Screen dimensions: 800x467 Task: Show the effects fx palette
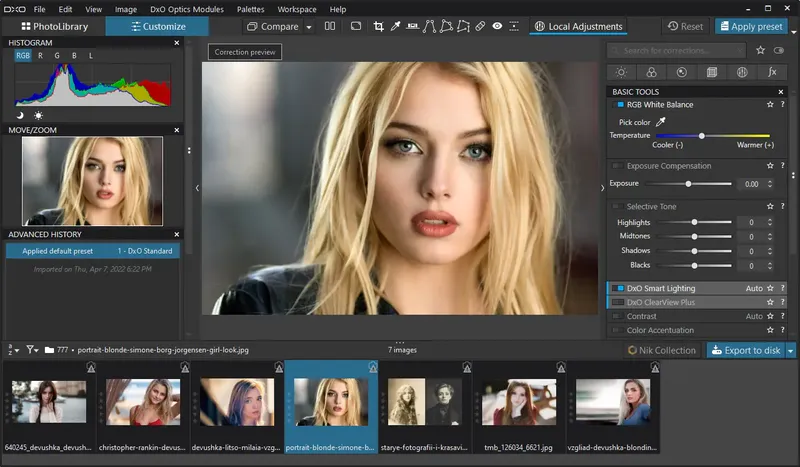(772, 72)
